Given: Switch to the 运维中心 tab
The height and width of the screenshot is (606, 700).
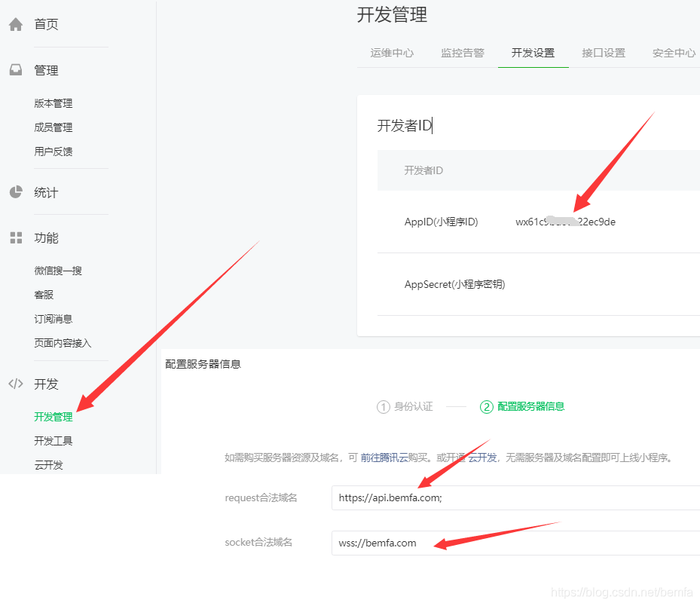Looking at the screenshot, I should (392, 53).
